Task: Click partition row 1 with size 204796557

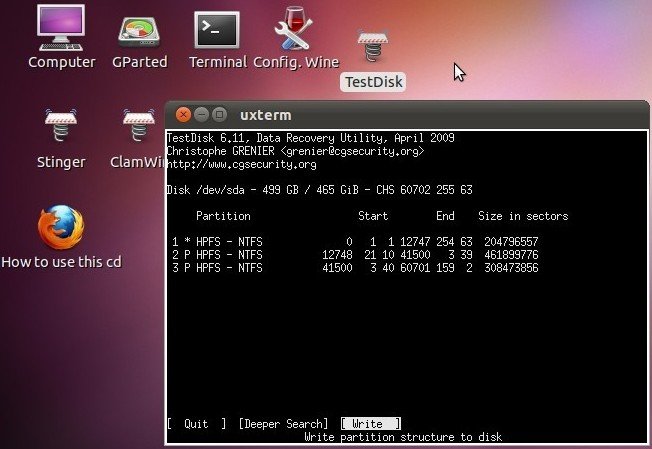Action: pyautogui.click(x=356, y=242)
